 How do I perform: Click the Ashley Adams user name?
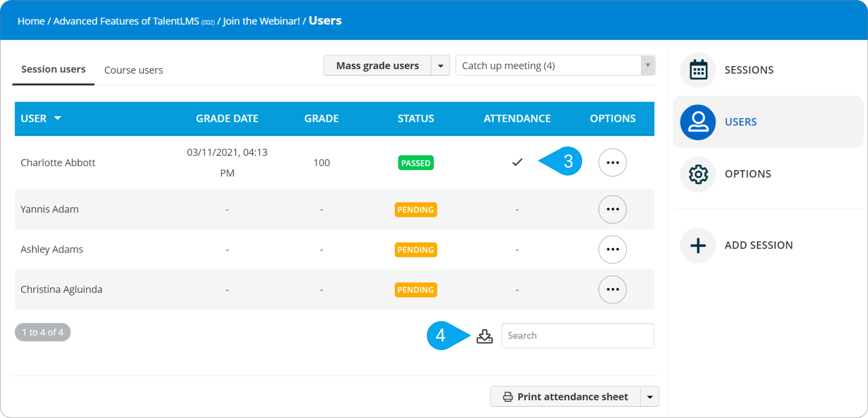pyautogui.click(x=52, y=249)
